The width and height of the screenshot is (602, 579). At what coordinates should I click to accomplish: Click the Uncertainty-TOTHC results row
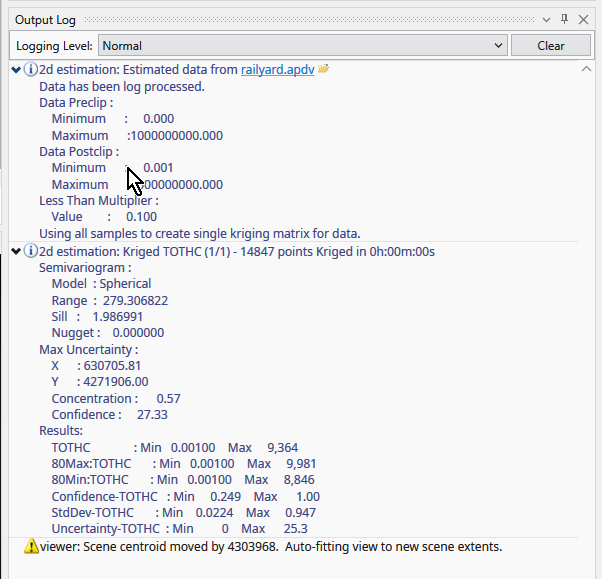click(x=179, y=528)
